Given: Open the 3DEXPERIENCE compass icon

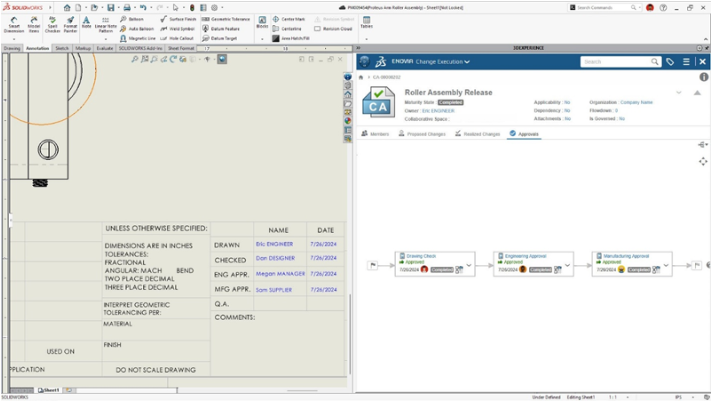Looking at the screenshot, I should point(364,61).
